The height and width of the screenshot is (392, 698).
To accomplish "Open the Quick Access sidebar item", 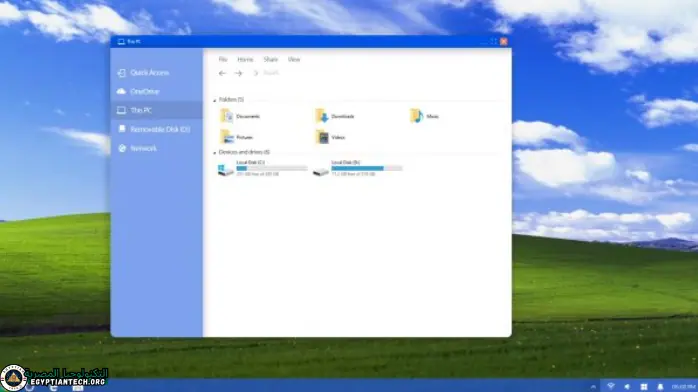I will pyautogui.click(x=156, y=73).
